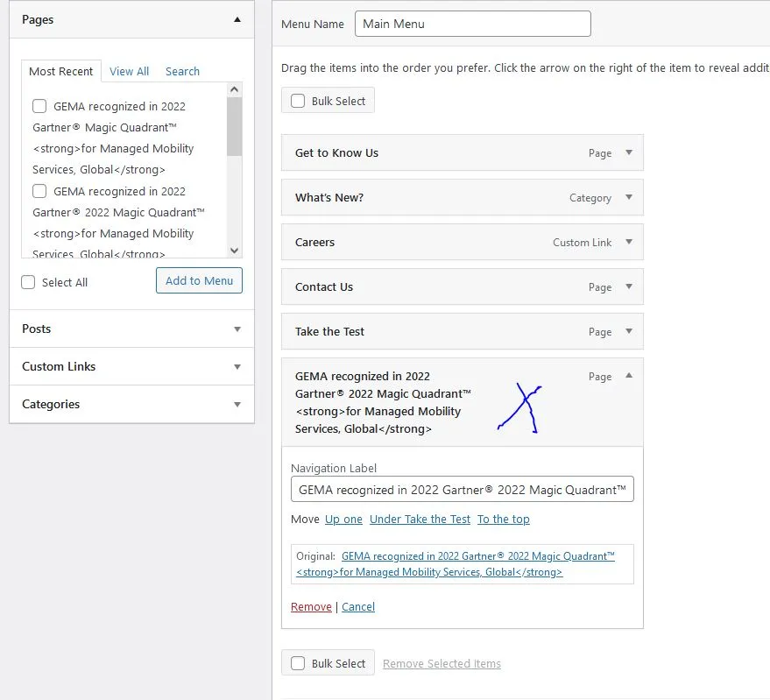Click the Add to Menu button
This screenshot has width=770, height=700.
[199, 280]
